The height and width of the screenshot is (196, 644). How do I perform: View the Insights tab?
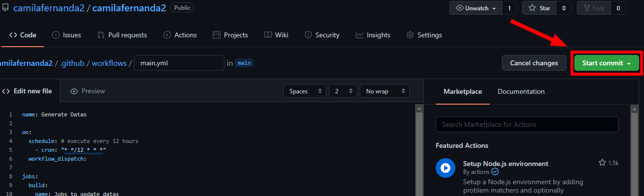(x=373, y=35)
